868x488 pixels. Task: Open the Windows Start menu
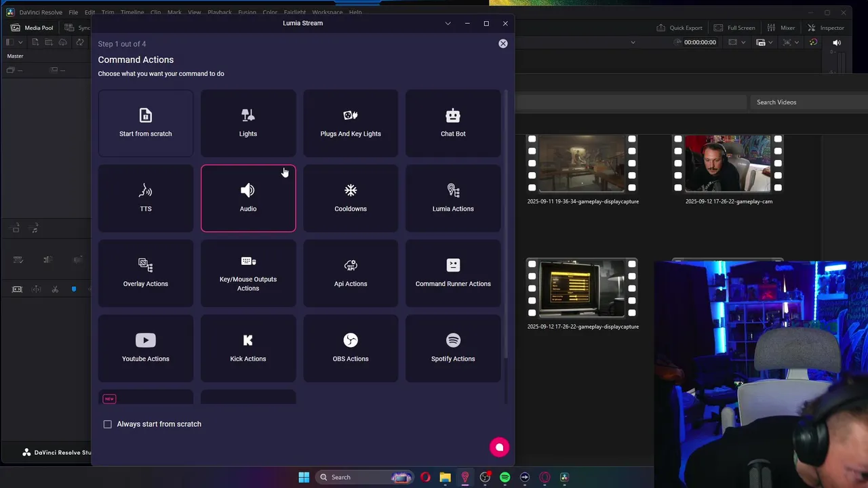pos(304,477)
